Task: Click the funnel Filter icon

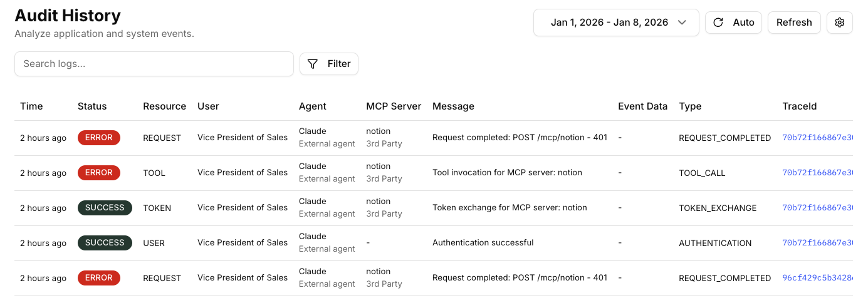Action: 313,64
